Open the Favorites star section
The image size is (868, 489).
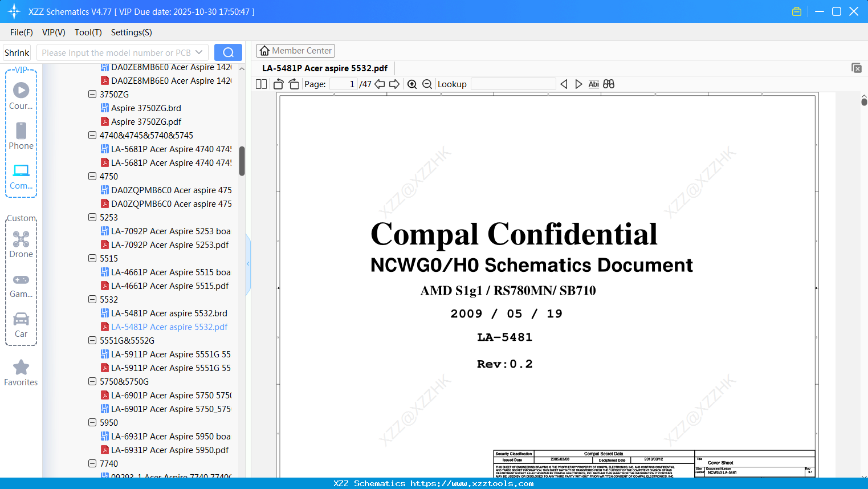(21, 373)
